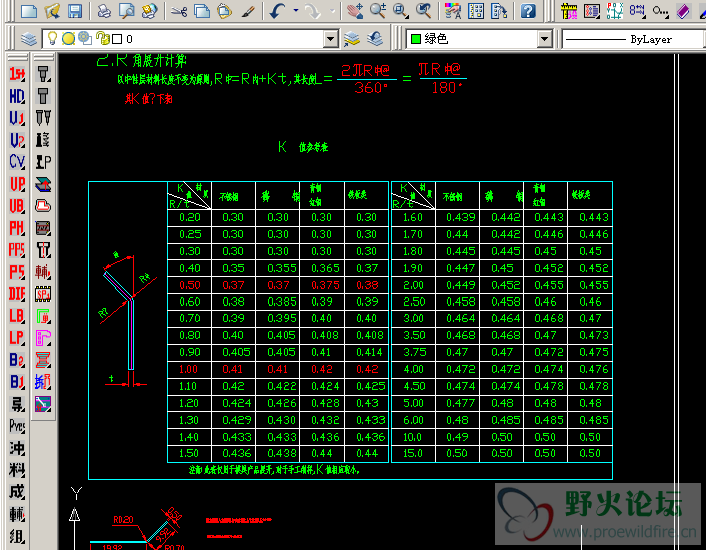The width and height of the screenshot is (706, 550).
Task: Activate the Pan hand tool
Action: (355, 11)
